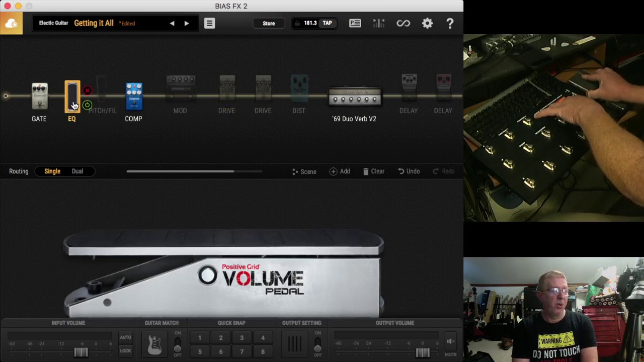
Task: Select the MOD chorus pedal
Action: tap(181, 88)
